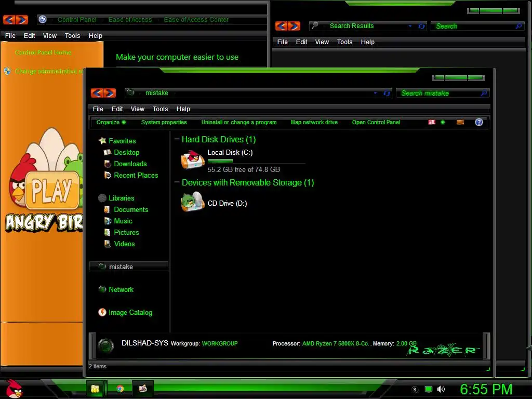Open Tools menu in Control Panel window
532x399 pixels.
click(x=72, y=36)
